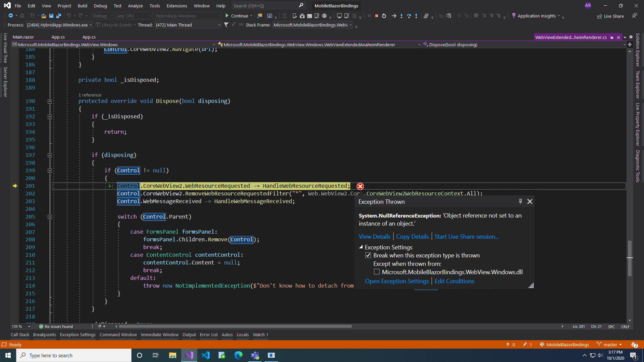Click the View Details link
The height and width of the screenshot is (362, 644).
(374, 236)
